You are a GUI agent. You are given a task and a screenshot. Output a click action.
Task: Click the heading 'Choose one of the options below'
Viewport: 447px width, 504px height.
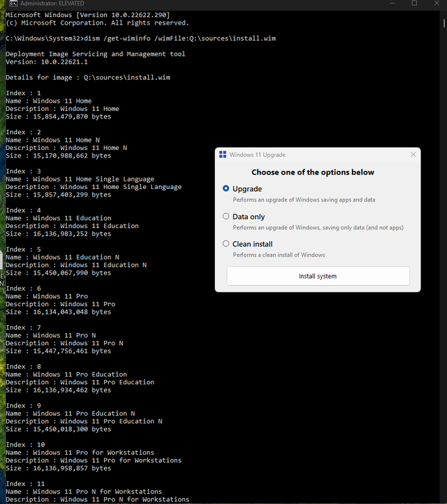[x=313, y=172]
